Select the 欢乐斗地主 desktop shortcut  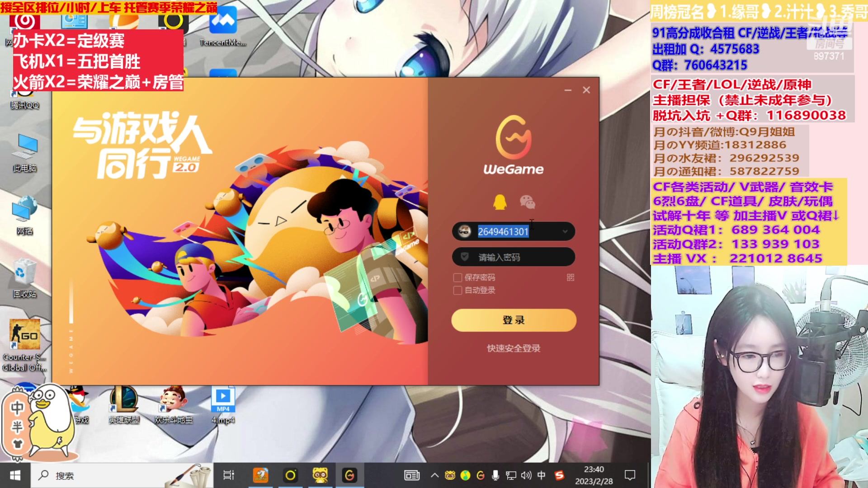tap(174, 405)
